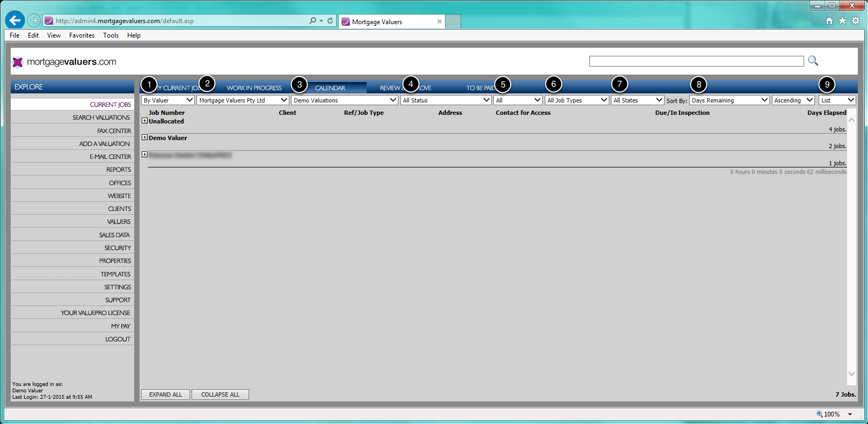
Task: Open the browser tools gear icon
Action: click(x=856, y=20)
